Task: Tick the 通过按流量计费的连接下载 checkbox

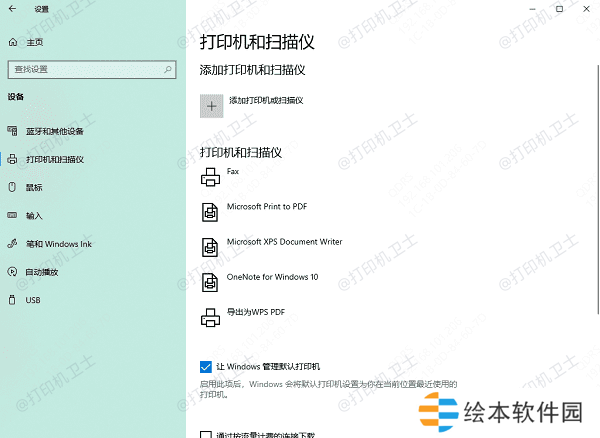Action: point(206,434)
